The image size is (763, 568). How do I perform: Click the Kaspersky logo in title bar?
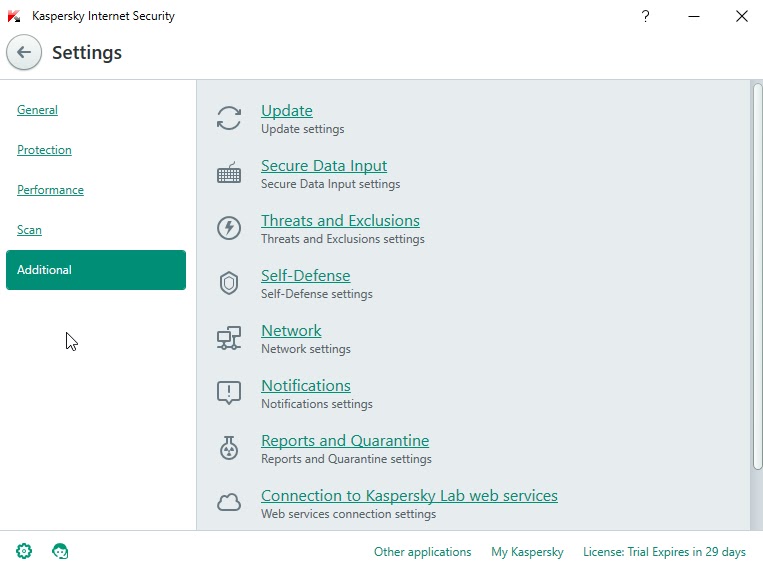coord(14,16)
